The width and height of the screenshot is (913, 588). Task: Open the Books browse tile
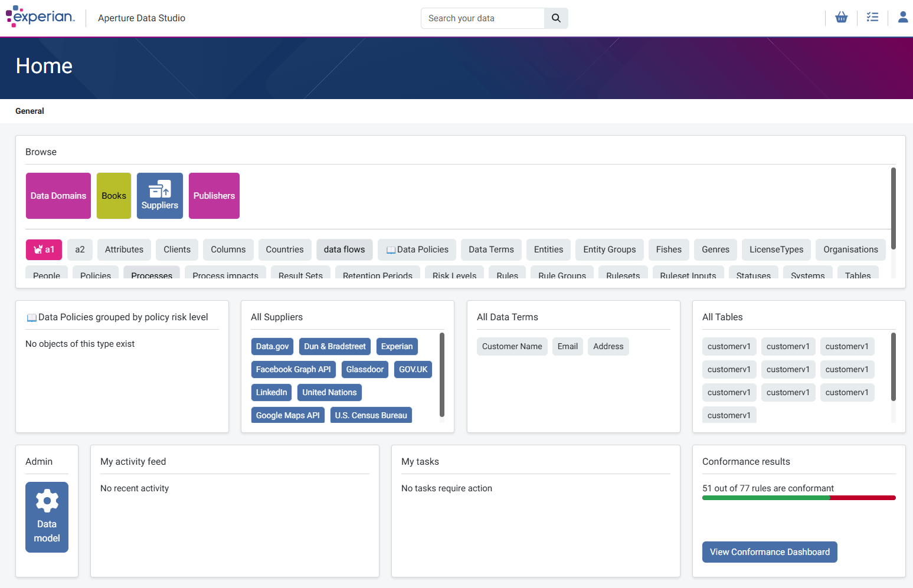[114, 196]
